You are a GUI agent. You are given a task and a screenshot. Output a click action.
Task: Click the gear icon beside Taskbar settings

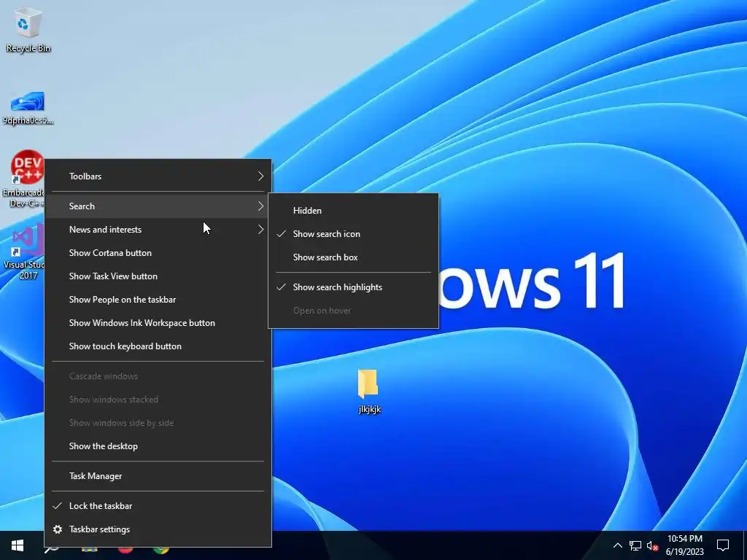58,529
